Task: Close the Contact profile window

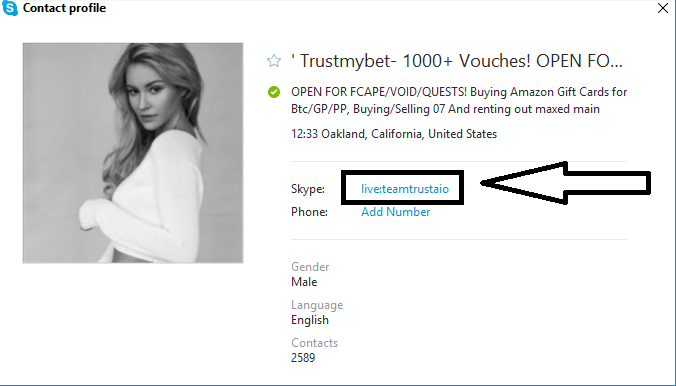Action: coord(663,8)
